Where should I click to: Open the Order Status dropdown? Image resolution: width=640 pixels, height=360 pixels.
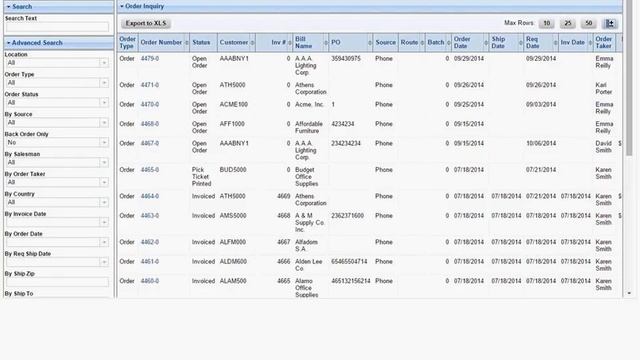point(104,102)
